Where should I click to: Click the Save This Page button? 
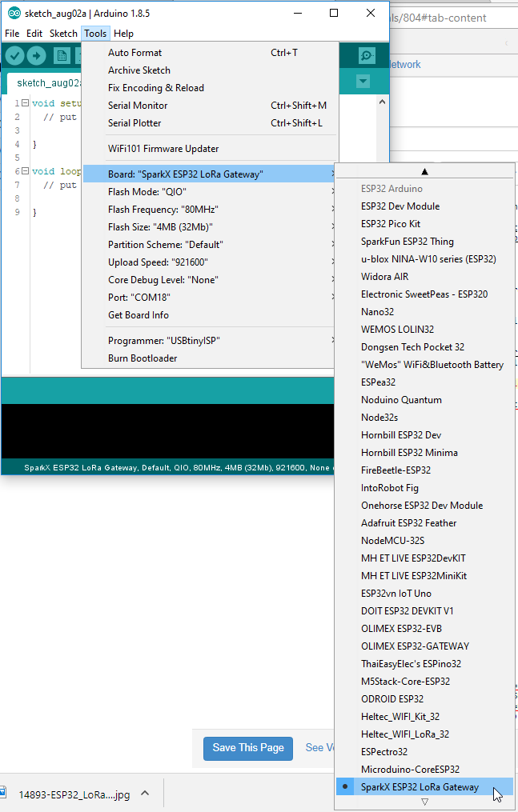tap(247, 748)
